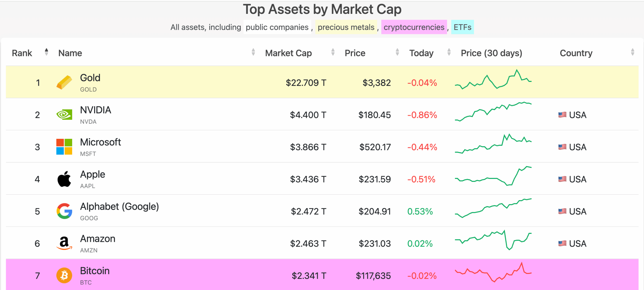Click the Bitcoin logo icon
The height and width of the screenshot is (290, 644).
(64, 275)
